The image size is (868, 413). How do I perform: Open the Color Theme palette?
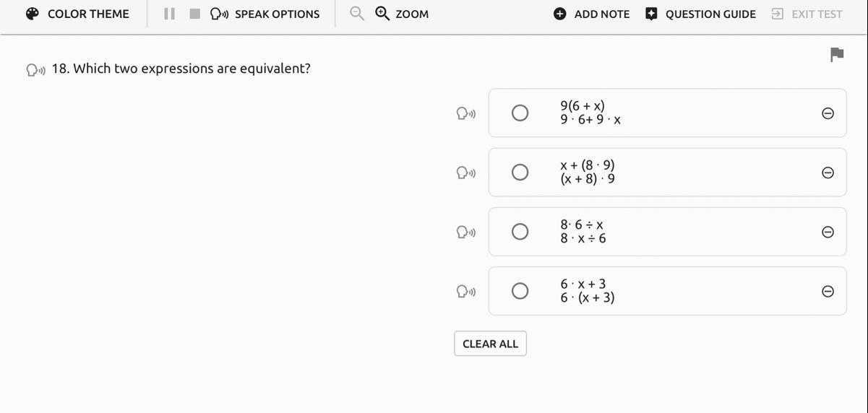click(77, 14)
